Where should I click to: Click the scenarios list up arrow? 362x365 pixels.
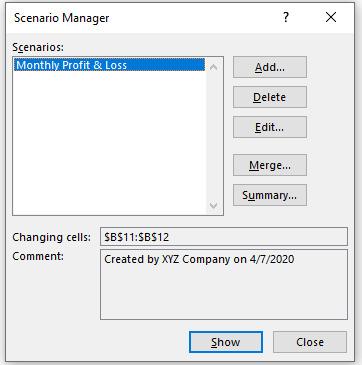214,67
